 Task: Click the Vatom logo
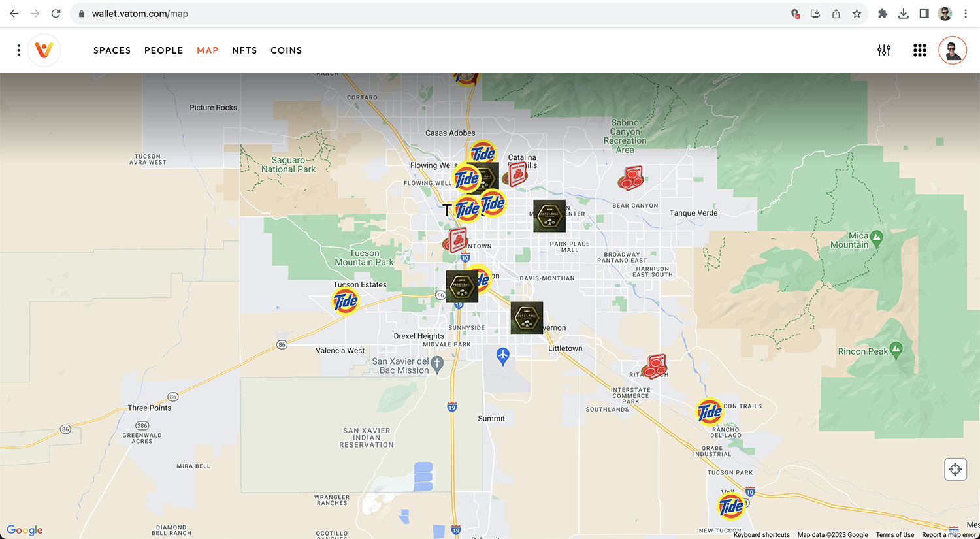click(x=44, y=50)
